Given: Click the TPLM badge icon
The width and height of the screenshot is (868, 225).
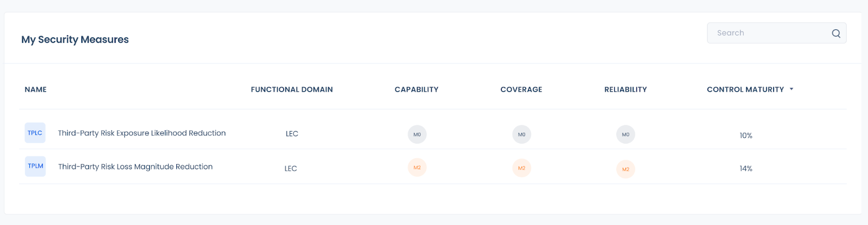Looking at the screenshot, I should tap(35, 166).
